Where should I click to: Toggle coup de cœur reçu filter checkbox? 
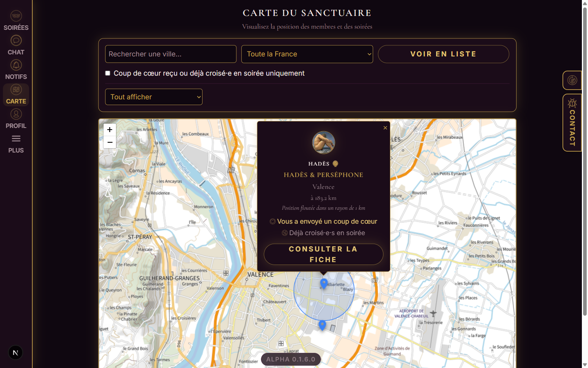tap(108, 73)
